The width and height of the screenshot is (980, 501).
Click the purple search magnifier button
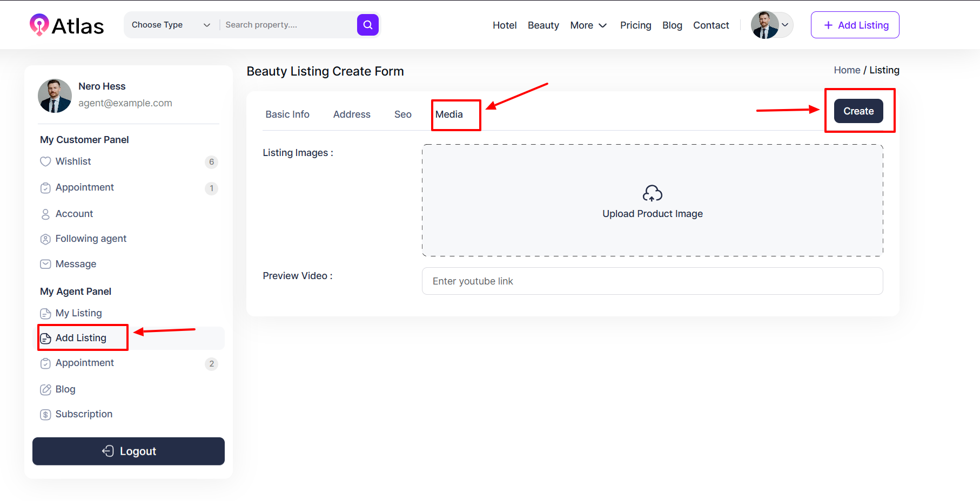[367, 25]
